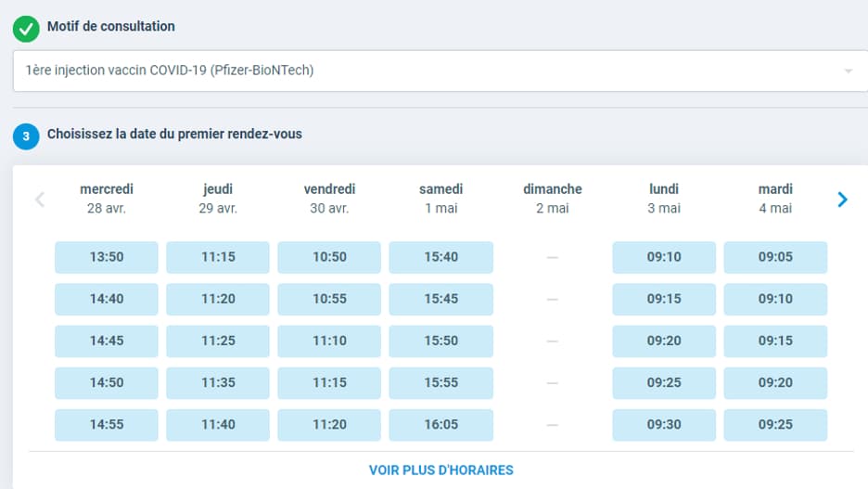Screen dimensions: 868x489
Task: Select 09:10 slot on lundi 3 mai
Action: pyautogui.click(x=664, y=257)
